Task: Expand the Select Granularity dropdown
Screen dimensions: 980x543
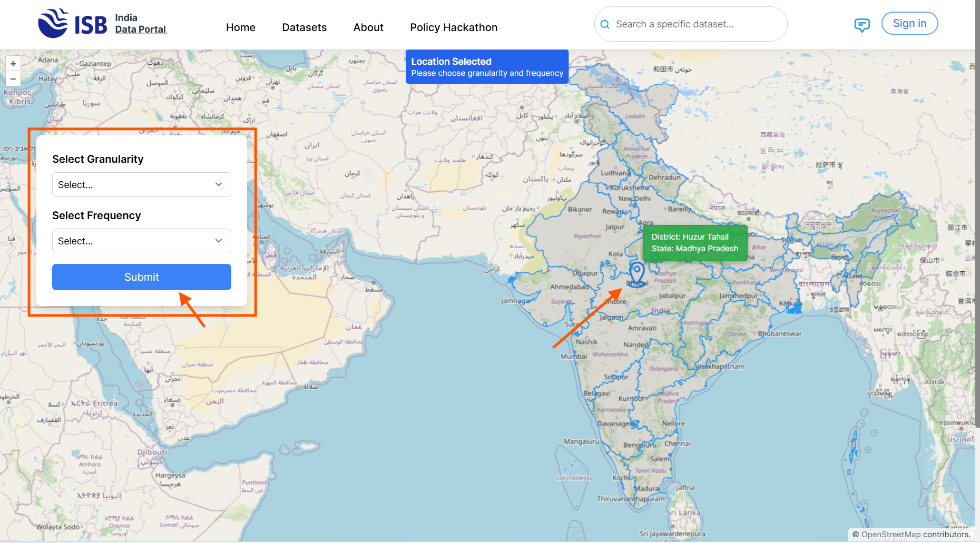Action: point(141,185)
